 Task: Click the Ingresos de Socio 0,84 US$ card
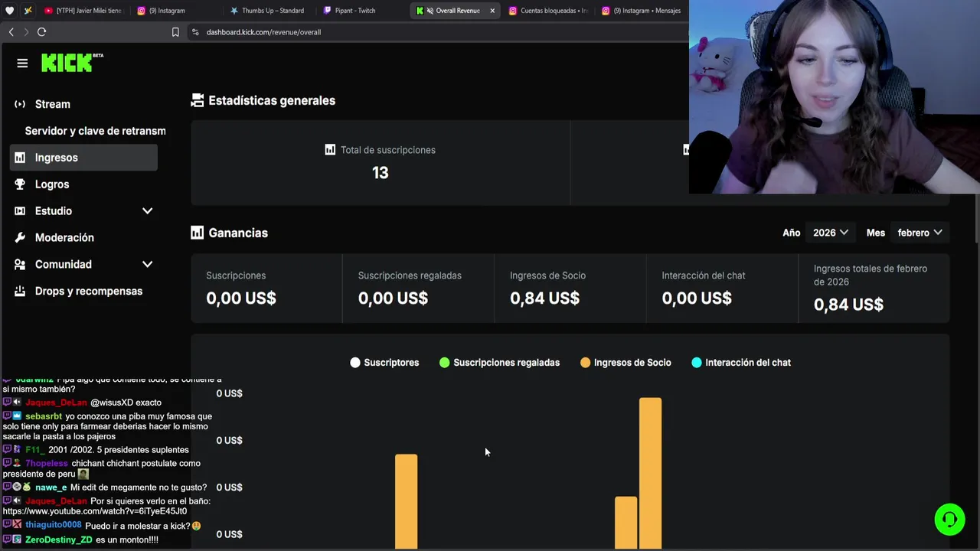click(x=570, y=289)
